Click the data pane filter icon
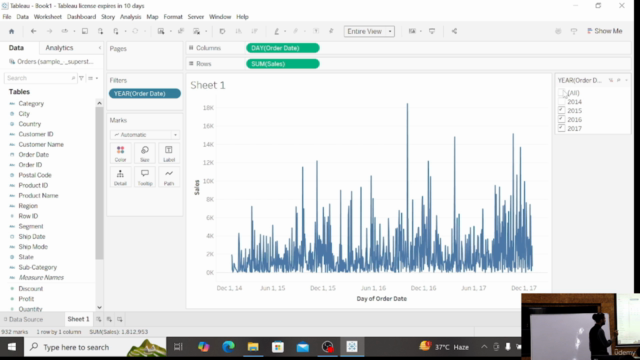The width and height of the screenshot is (640, 360). tap(82, 78)
